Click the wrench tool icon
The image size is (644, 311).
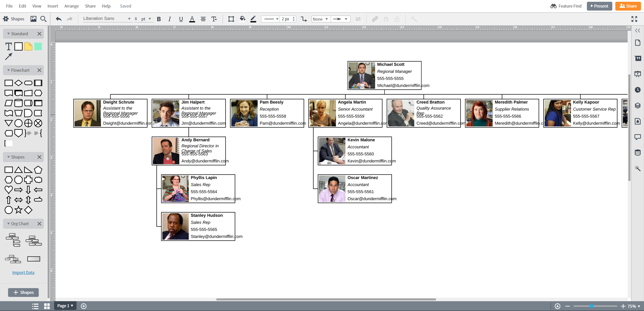point(414,19)
